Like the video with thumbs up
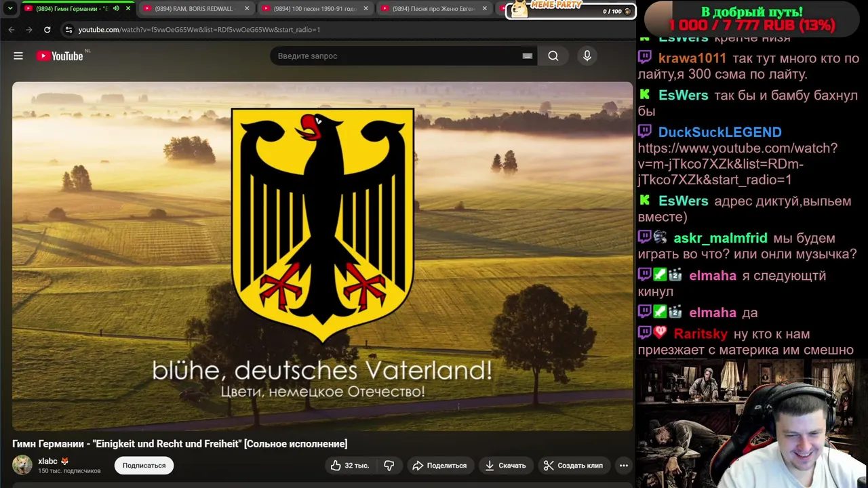This screenshot has width=868, height=488. pos(350,466)
